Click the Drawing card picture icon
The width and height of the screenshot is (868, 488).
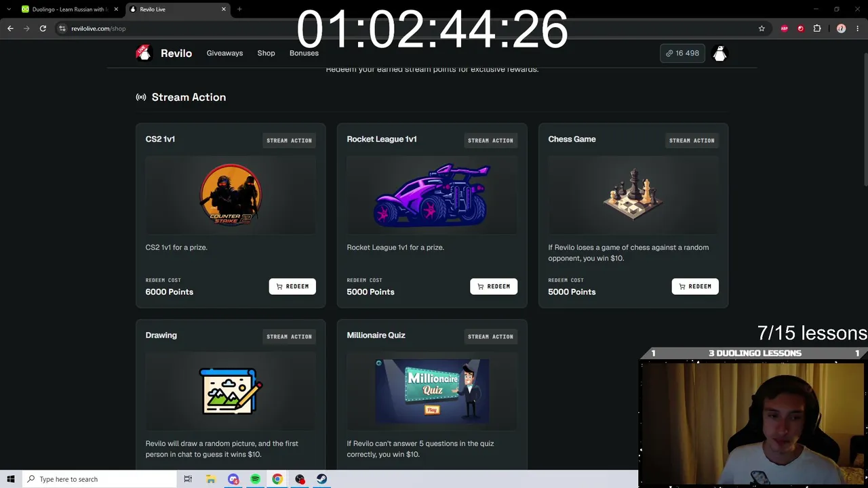point(231,391)
